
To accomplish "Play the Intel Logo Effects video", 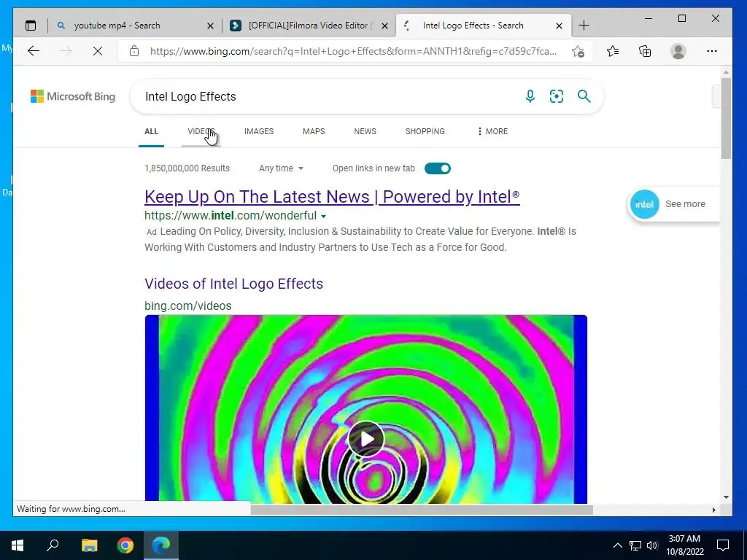I will (x=366, y=438).
